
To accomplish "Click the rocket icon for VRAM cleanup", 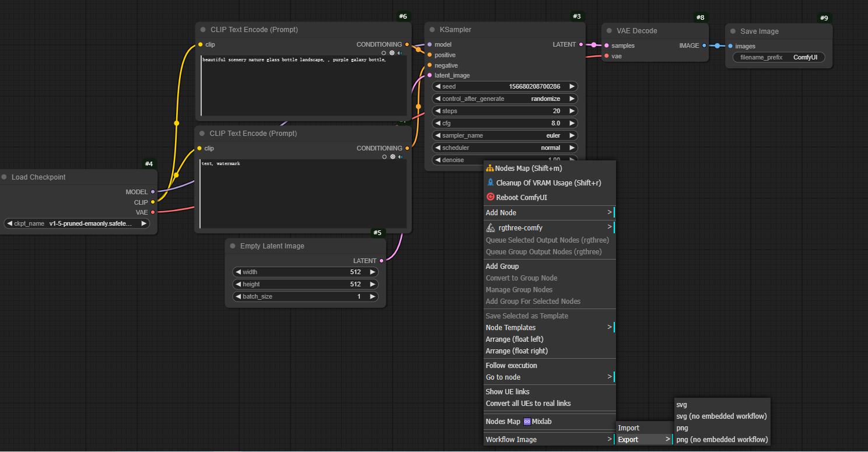I will pyautogui.click(x=490, y=183).
